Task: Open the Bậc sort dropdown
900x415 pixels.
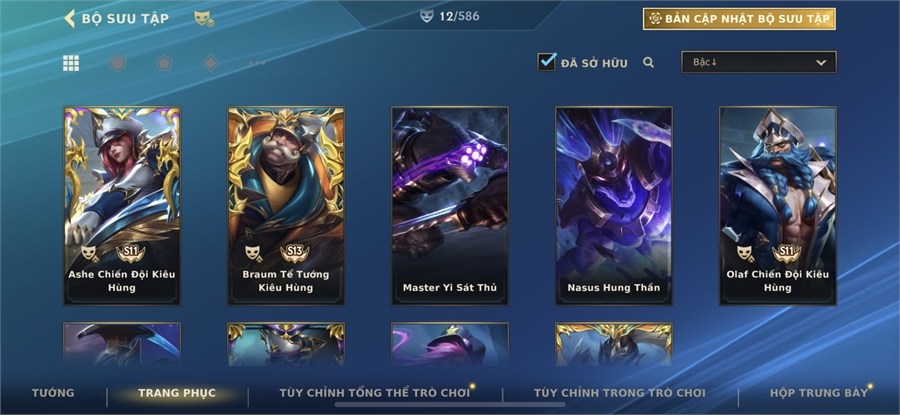Action: pos(759,62)
